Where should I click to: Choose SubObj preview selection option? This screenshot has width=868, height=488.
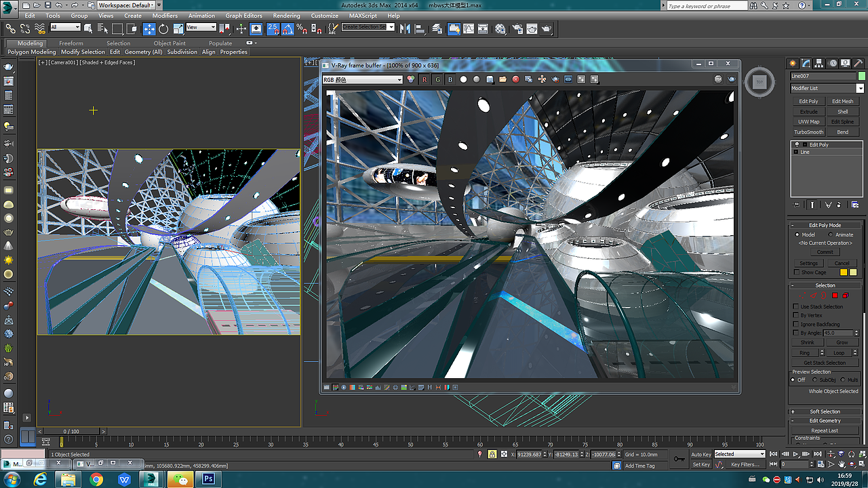click(x=816, y=380)
